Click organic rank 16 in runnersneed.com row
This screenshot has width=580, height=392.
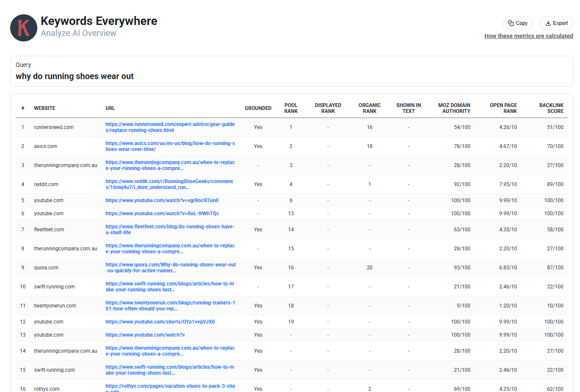[x=370, y=127]
